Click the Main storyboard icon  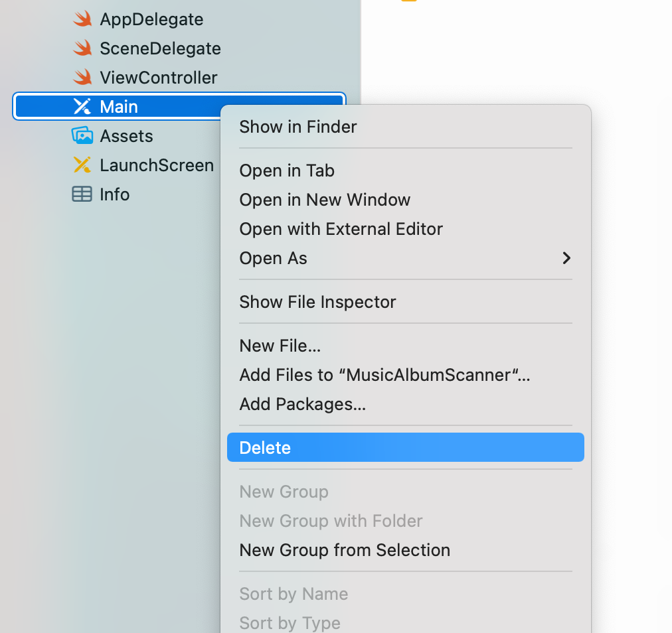pos(82,107)
